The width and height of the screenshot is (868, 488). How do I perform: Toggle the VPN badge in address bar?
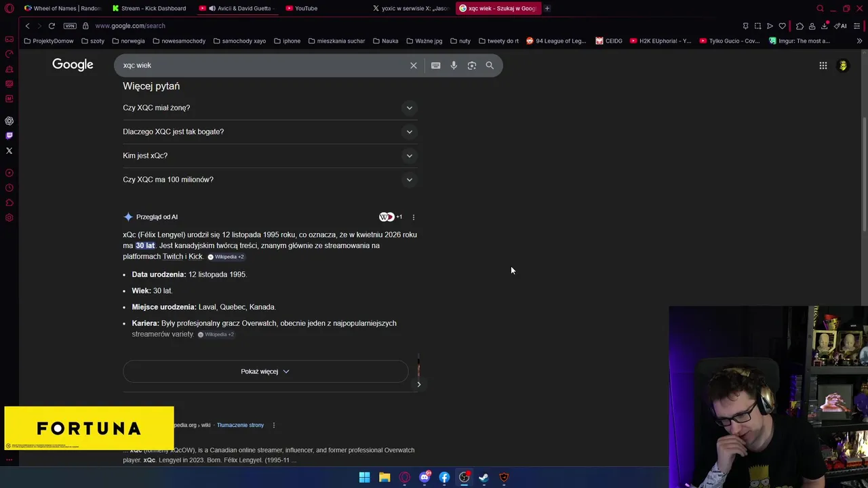[x=70, y=26]
